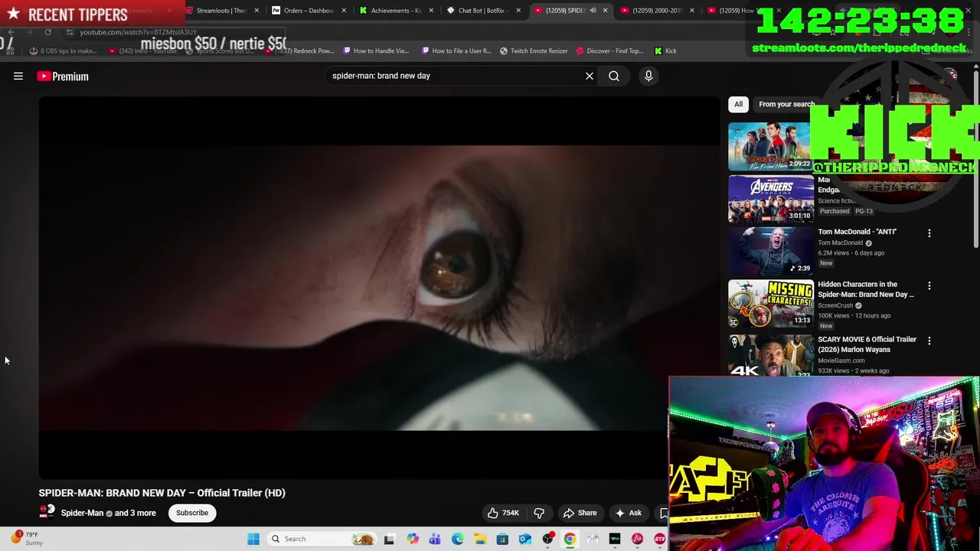Select the 'All' filter chip
Viewport: 980px width, 551px height.
click(x=738, y=104)
